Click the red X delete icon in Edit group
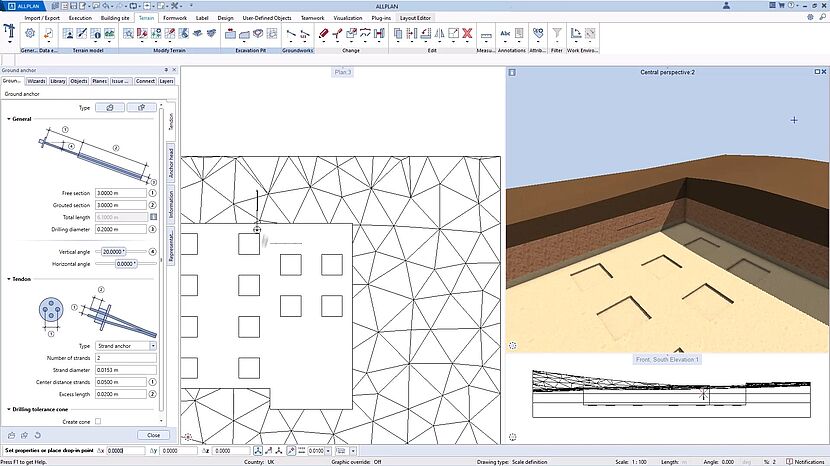The height and width of the screenshot is (466, 830). point(467,33)
